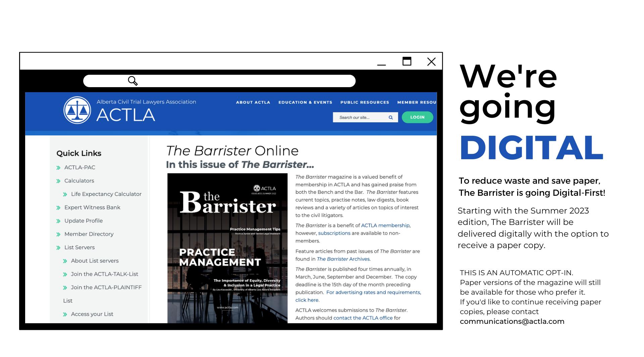The image size is (644, 357).
Task: Click the 'Alberta Civil Trial Lawyers Association' text
Action: (x=146, y=102)
